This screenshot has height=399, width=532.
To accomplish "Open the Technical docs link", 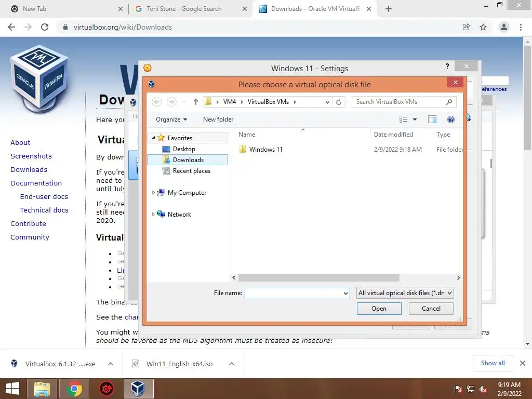I will click(x=44, y=210).
